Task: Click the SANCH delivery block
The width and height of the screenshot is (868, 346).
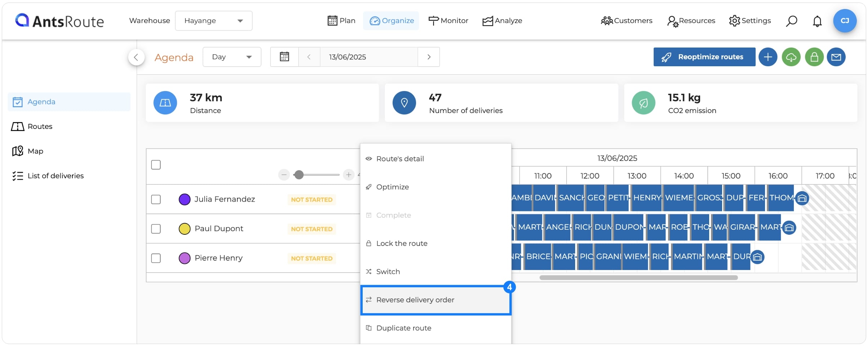Action: click(571, 198)
